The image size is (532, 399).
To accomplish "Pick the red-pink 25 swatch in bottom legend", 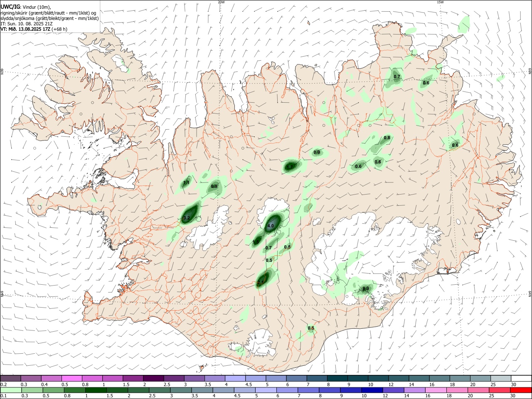I will click(x=500, y=390).
